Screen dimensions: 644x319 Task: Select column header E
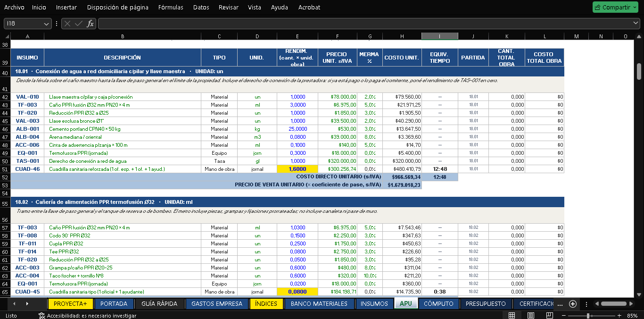point(297,36)
